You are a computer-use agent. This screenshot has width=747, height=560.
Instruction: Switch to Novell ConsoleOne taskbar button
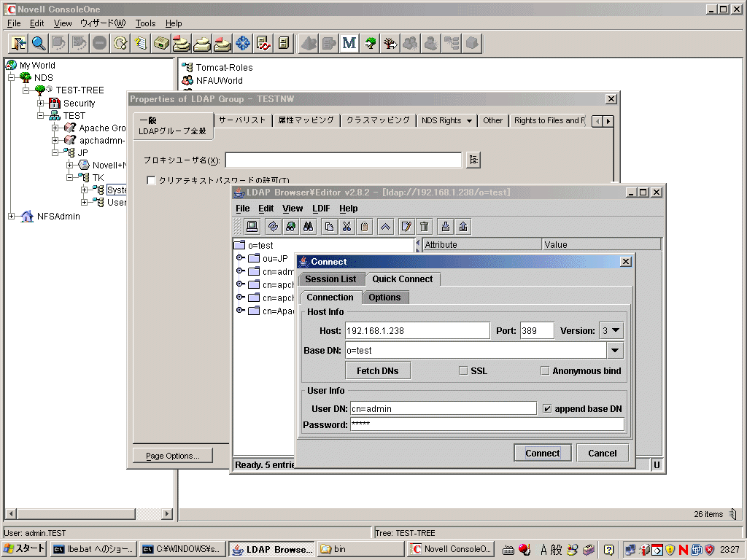pos(451,549)
